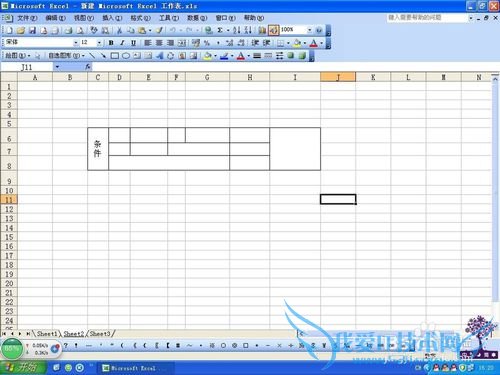Cut selection with scissors icon
The height and width of the screenshot is (375, 500).
pyautogui.click(x=119, y=30)
